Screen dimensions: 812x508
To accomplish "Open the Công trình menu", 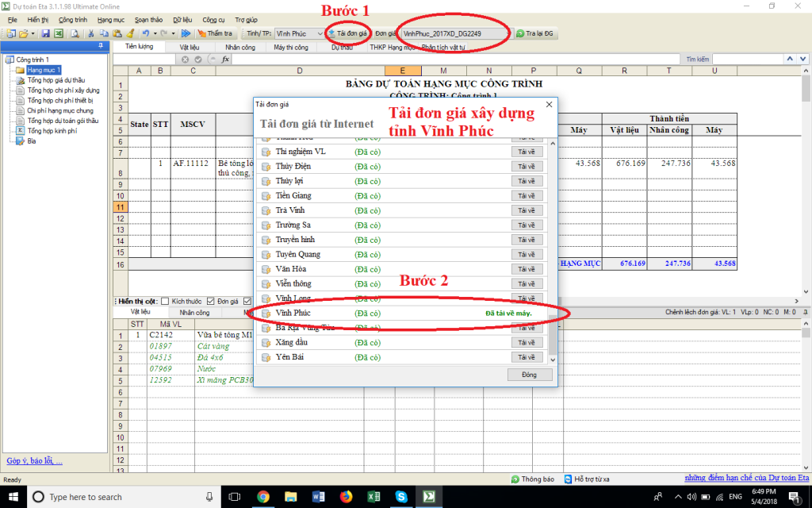I will click(x=73, y=19).
